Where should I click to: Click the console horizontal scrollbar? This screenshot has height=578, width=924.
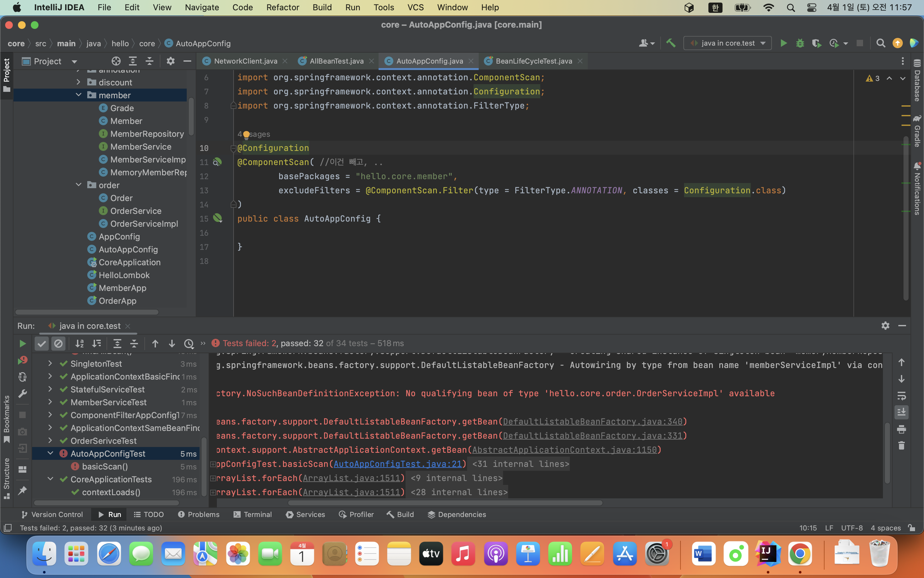coord(445,503)
